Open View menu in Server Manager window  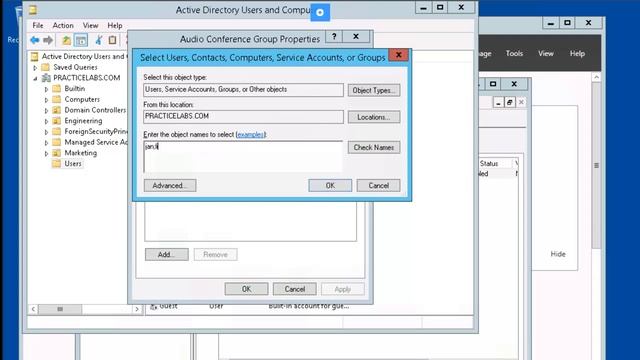(x=545, y=53)
